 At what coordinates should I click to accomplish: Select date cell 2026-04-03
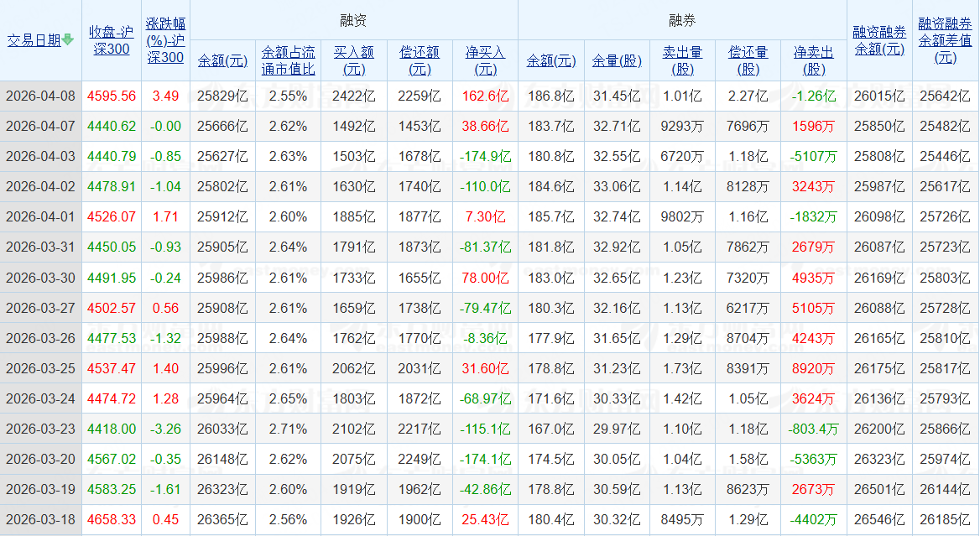coord(40,156)
